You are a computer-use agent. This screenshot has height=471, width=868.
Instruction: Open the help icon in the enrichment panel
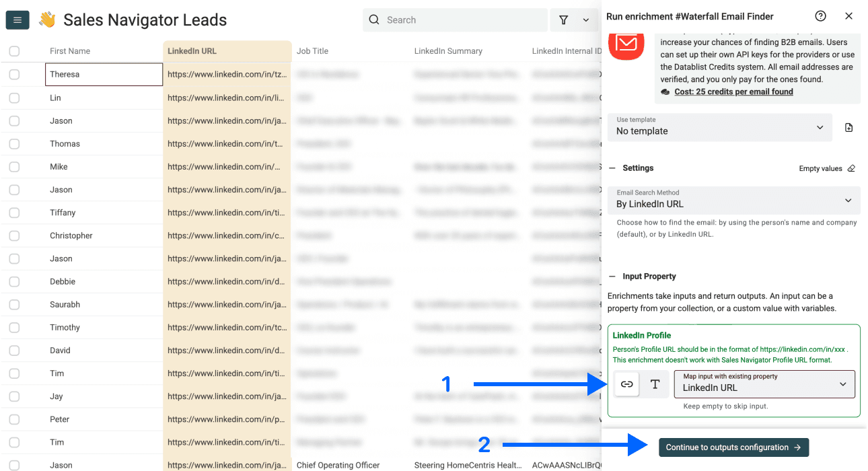pos(820,15)
